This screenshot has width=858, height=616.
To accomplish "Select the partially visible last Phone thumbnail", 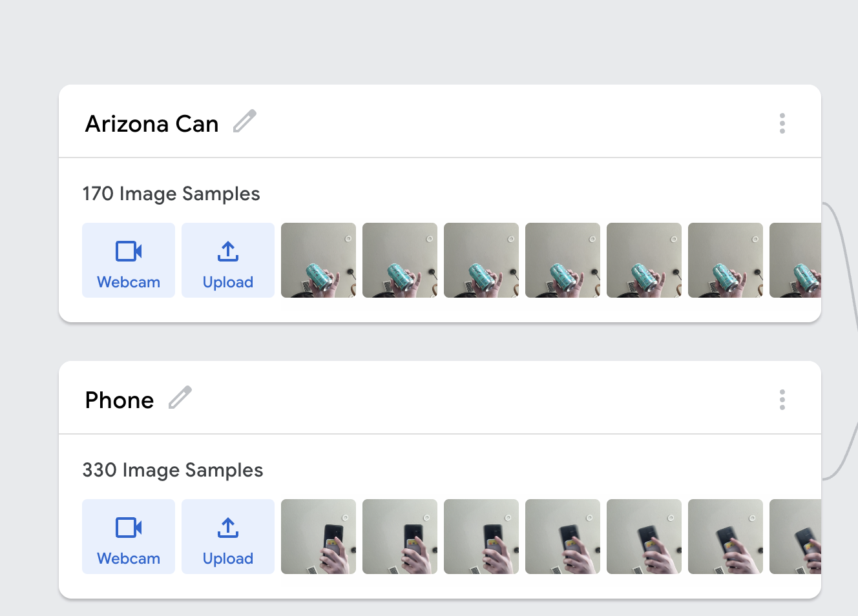I will point(795,537).
